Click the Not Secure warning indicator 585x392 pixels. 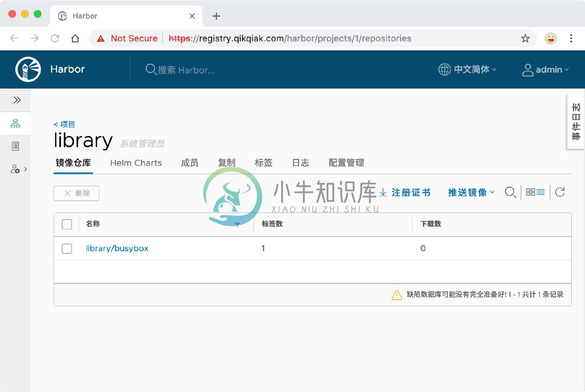(x=127, y=38)
